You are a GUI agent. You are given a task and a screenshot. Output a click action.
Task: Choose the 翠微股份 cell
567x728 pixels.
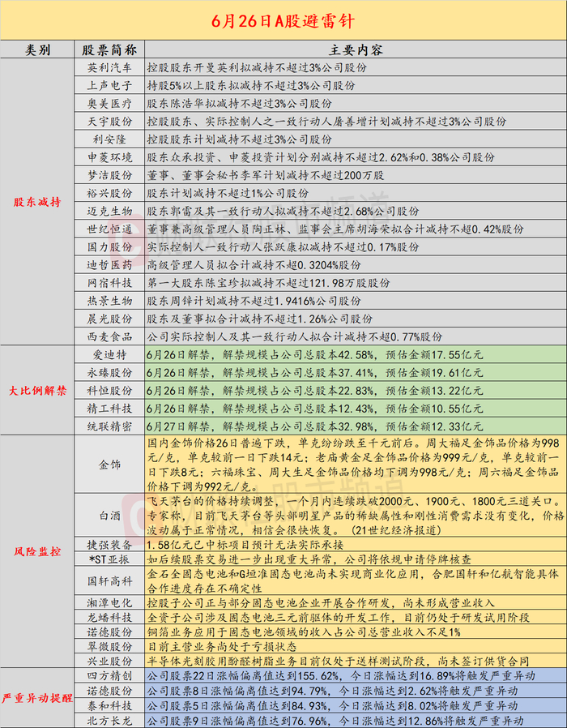tap(109, 647)
